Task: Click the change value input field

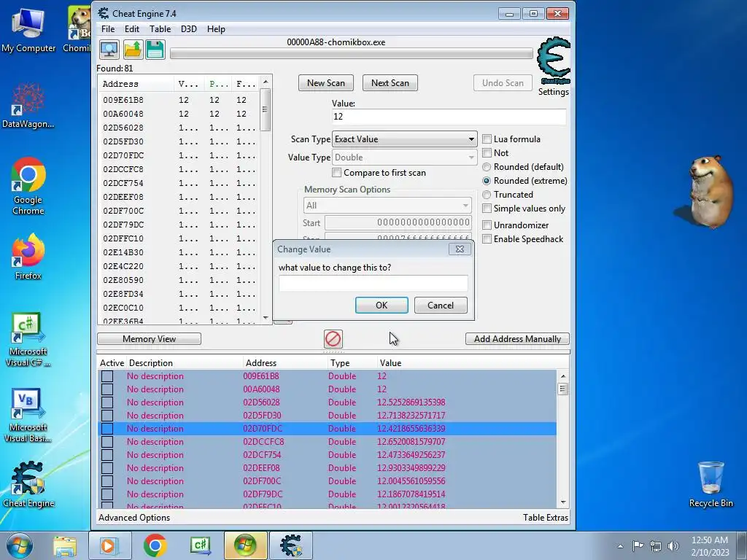Action: [x=373, y=284]
